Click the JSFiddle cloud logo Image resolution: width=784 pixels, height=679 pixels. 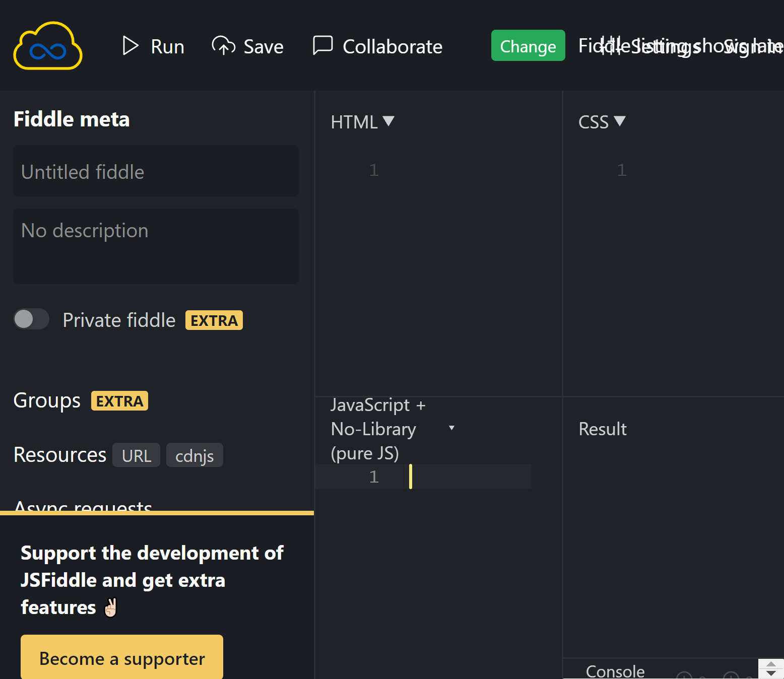[x=48, y=46]
